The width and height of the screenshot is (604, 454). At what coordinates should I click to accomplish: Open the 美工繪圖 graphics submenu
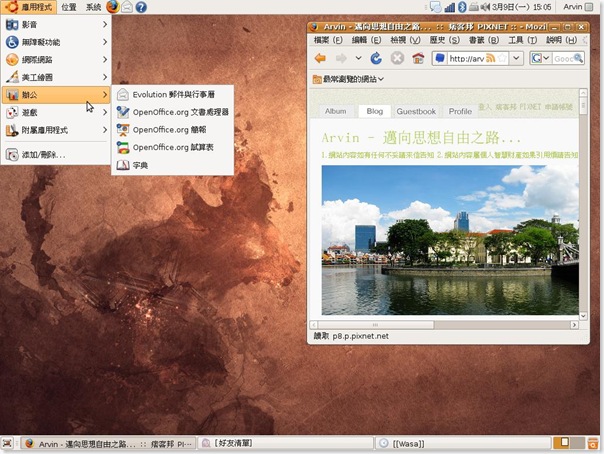pos(56,77)
